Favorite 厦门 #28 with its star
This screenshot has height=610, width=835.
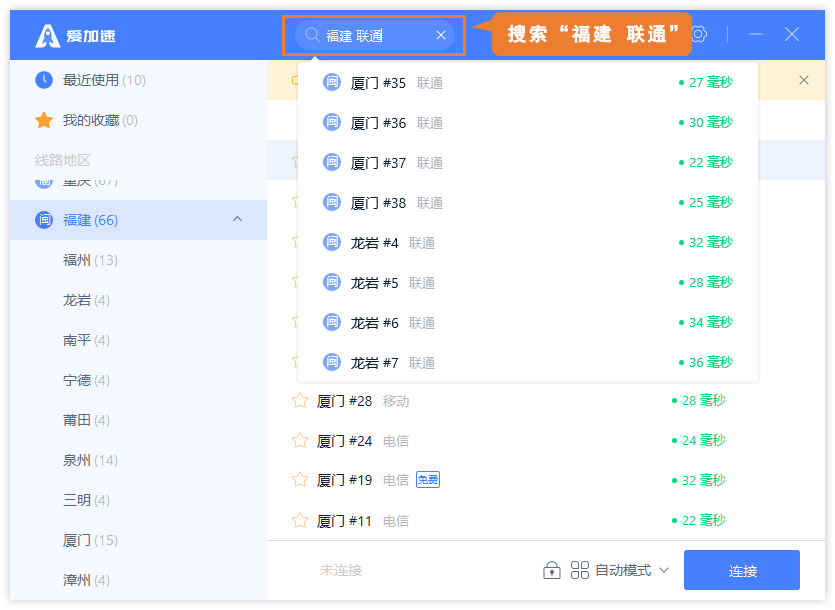[x=299, y=401]
